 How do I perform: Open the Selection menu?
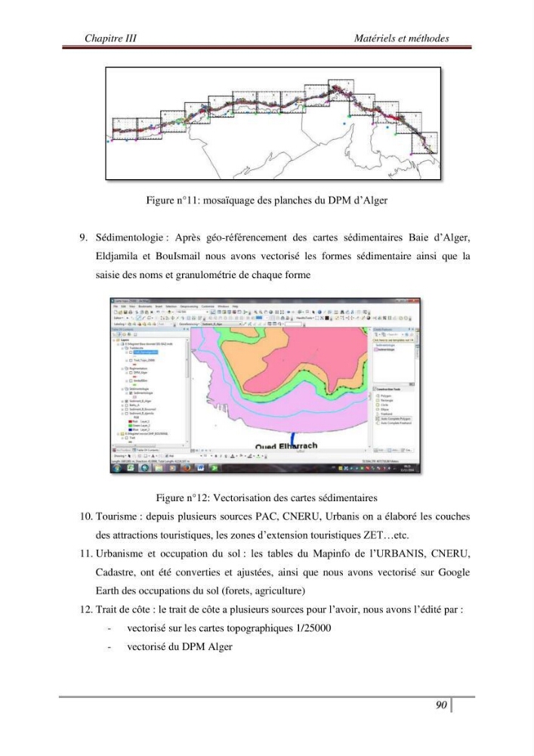click(x=171, y=306)
